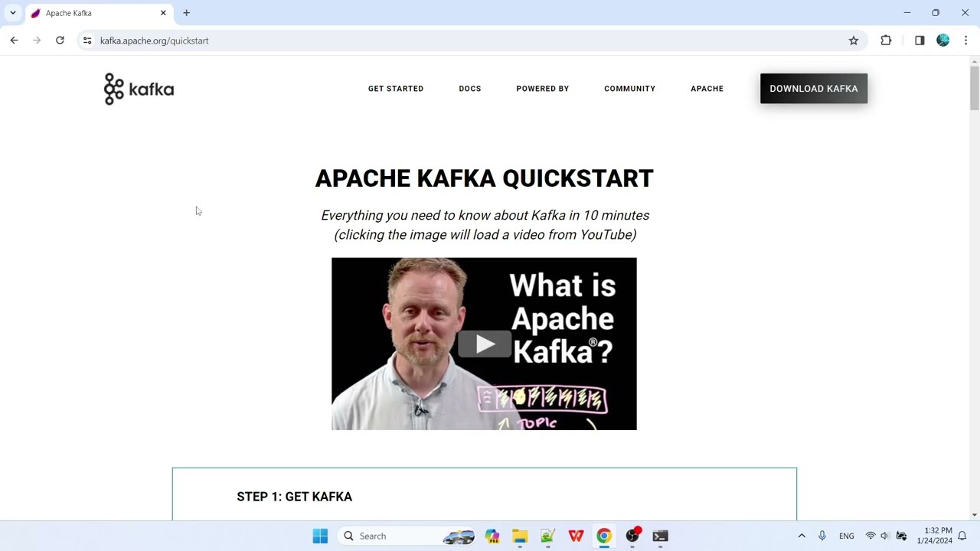This screenshot has height=551, width=980.
Task: Open File Explorer from taskbar
Action: (x=520, y=536)
